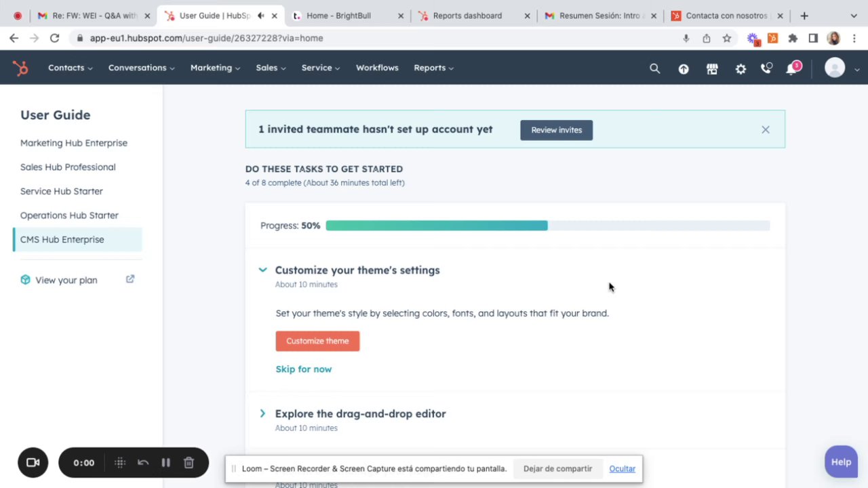This screenshot has width=868, height=488.
Task: Switch to Reports dashboard tab
Action: (473, 16)
